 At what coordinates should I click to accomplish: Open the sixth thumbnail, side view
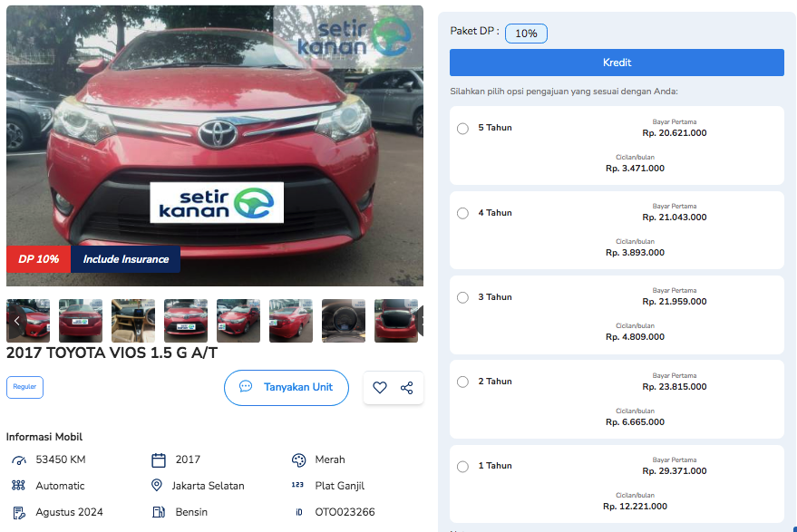291,321
